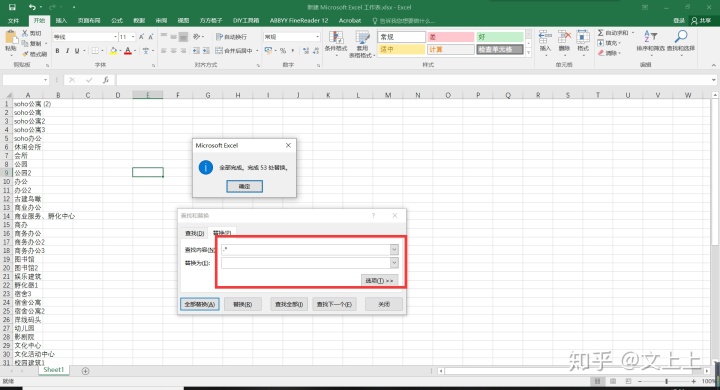This screenshot has width=720, height=390.
Task: Click the Sheet1 worksheet tab
Action: pyautogui.click(x=53, y=370)
